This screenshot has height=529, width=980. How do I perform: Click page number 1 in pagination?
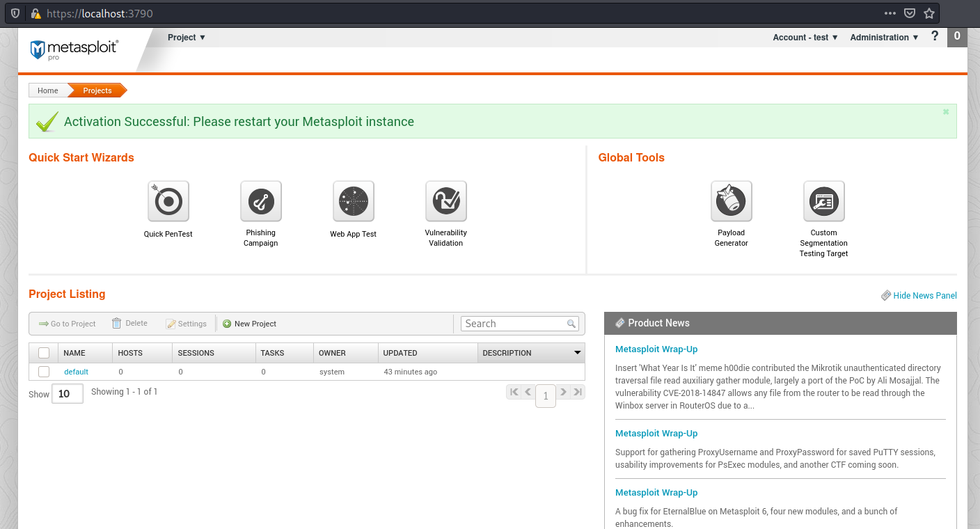pyautogui.click(x=546, y=395)
